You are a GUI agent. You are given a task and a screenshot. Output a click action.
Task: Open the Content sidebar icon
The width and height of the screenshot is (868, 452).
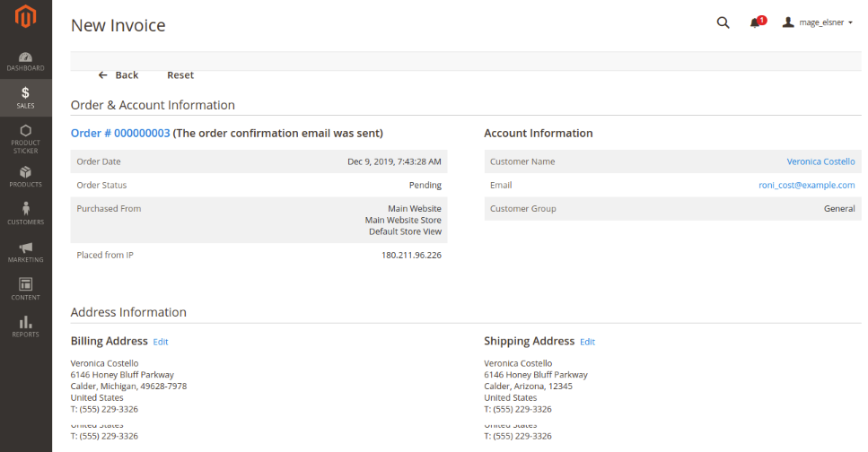(25, 289)
